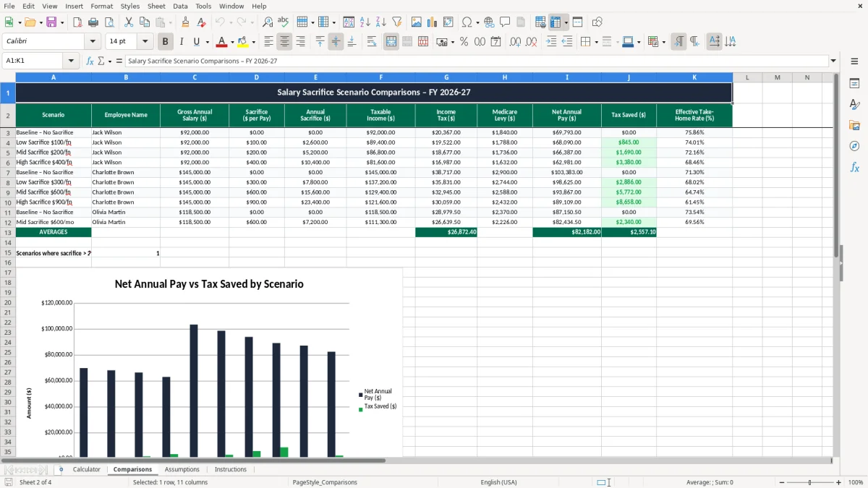Open the Save button dropdown arrow
The image size is (868, 488).
pos(62,22)
